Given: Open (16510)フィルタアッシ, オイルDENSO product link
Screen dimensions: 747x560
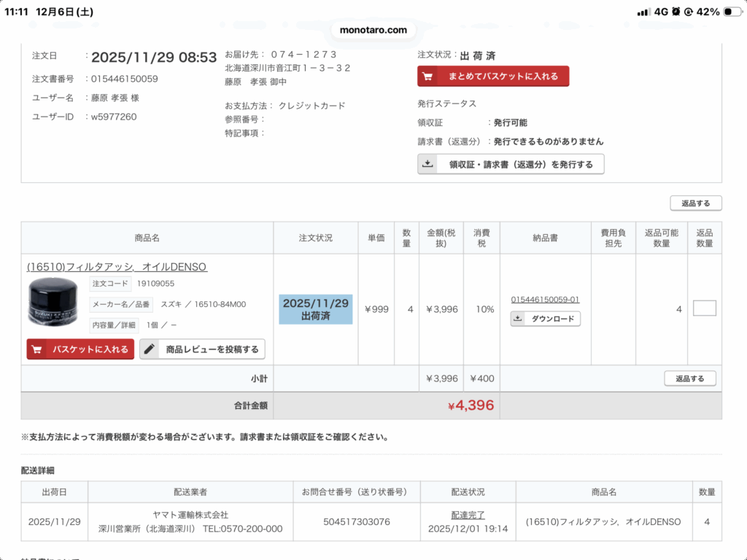Looking at the screenshot, I should point(117,267).
